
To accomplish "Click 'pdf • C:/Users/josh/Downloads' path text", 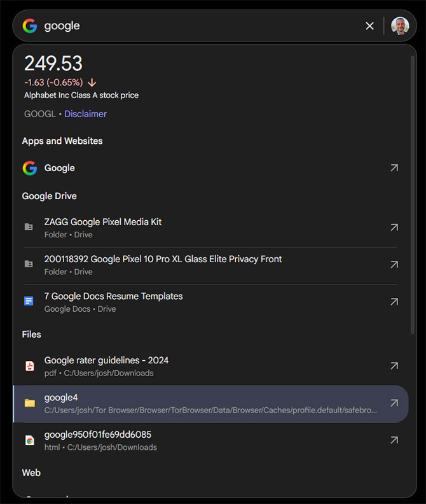I will (x=99, y=373).
